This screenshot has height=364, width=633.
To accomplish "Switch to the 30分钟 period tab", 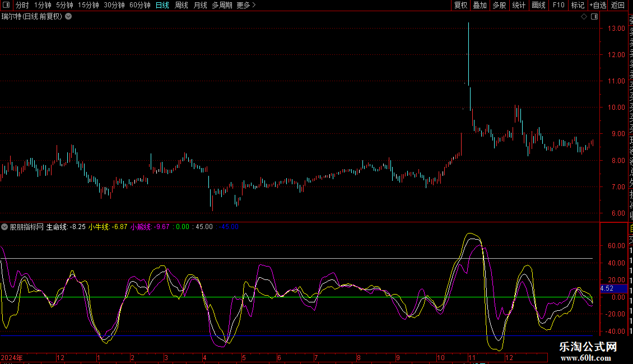I will coord(114,5).
